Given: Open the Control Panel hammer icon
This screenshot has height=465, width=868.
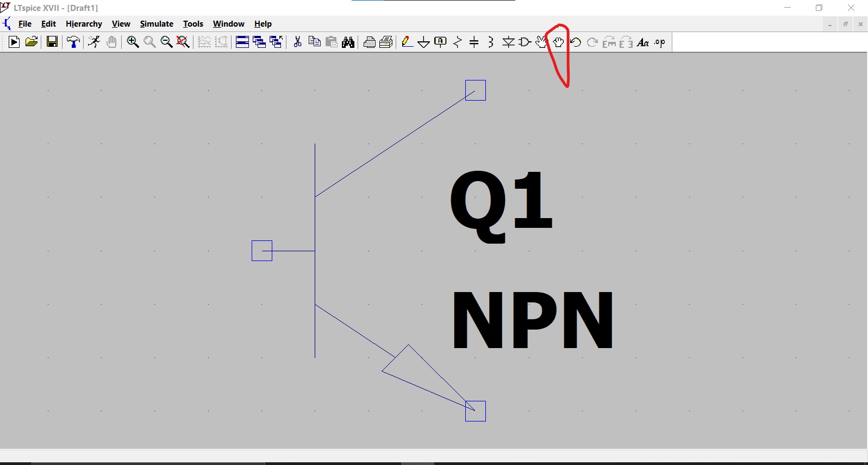Looking at the screenshot, I should [x=73, y=42].
